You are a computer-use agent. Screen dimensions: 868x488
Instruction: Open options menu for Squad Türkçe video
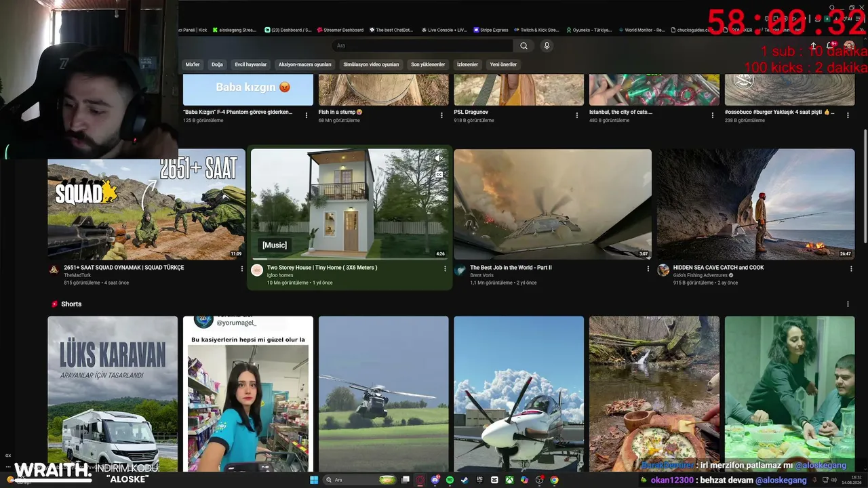coord(241,268)
